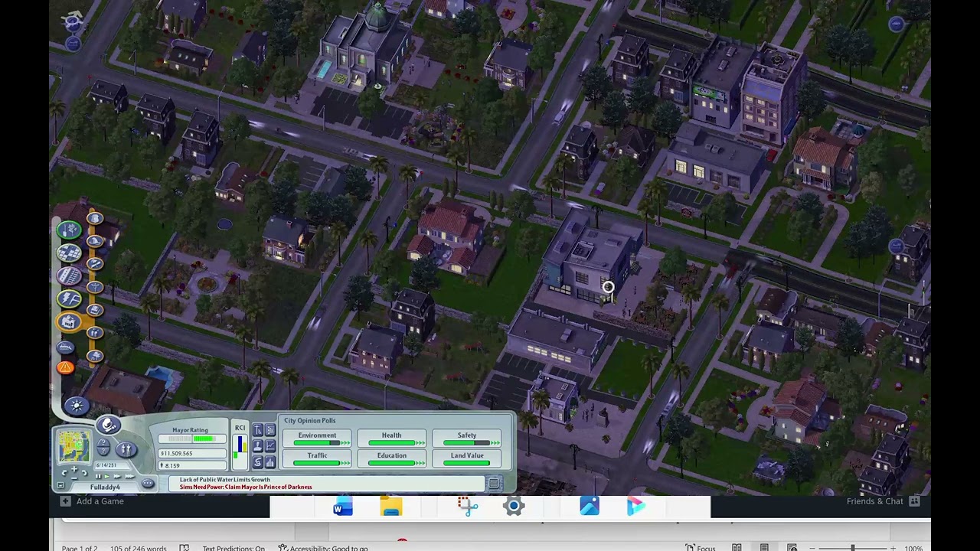Launch Snipping Tool from the taskbar
This screenshot has width=980, height=551.
(x=467, y=507)
